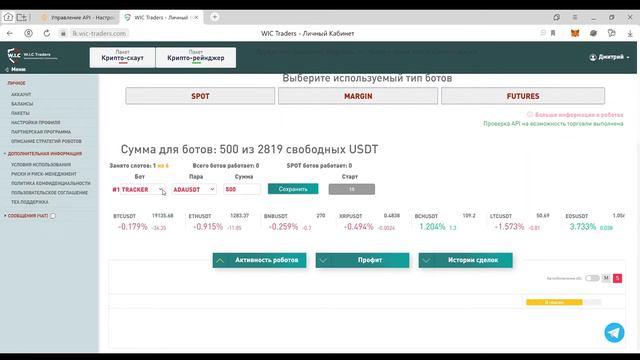Click the BTCUSDT ticker
This screenshot has height=360, width=640.
pyautogui.click(x=143, y=223)
